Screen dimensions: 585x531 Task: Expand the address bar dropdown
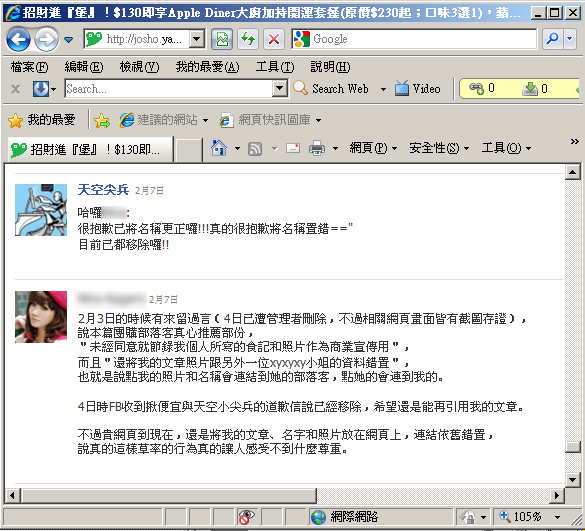pos(197,39)
